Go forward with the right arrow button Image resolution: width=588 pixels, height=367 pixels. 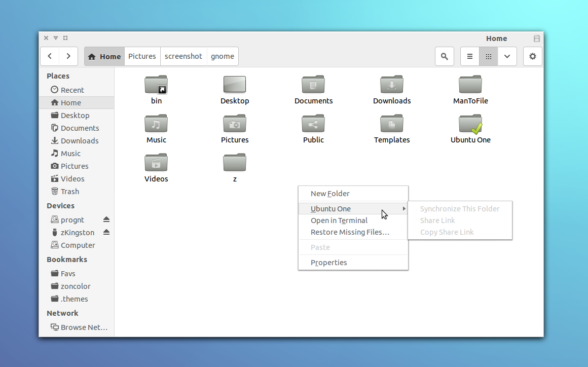68,56
